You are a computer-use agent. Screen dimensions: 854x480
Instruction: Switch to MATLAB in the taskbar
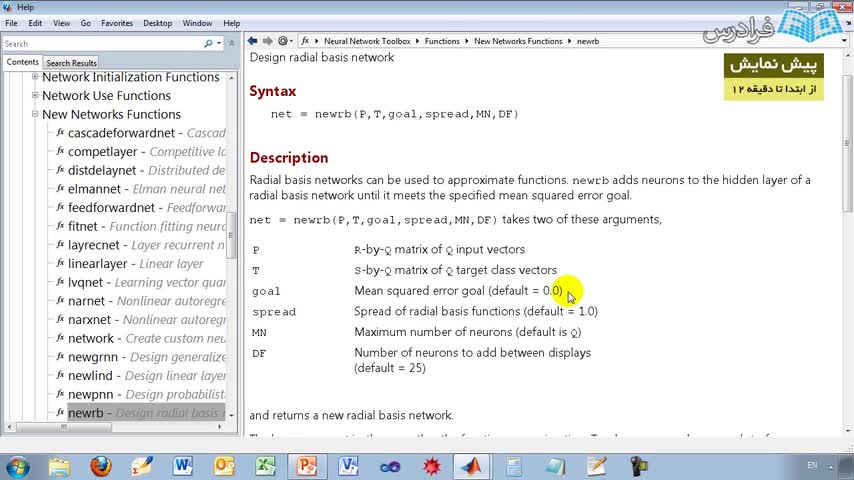pos(471,466)
